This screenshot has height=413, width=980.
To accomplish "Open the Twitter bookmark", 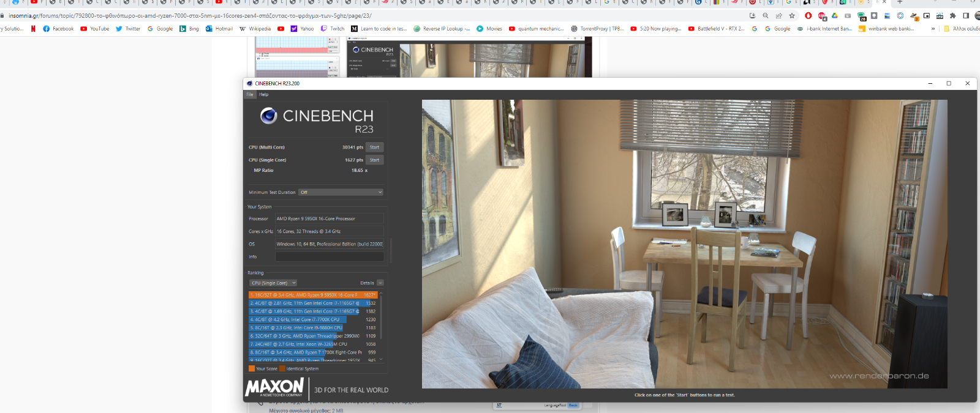I will point(128,29).
